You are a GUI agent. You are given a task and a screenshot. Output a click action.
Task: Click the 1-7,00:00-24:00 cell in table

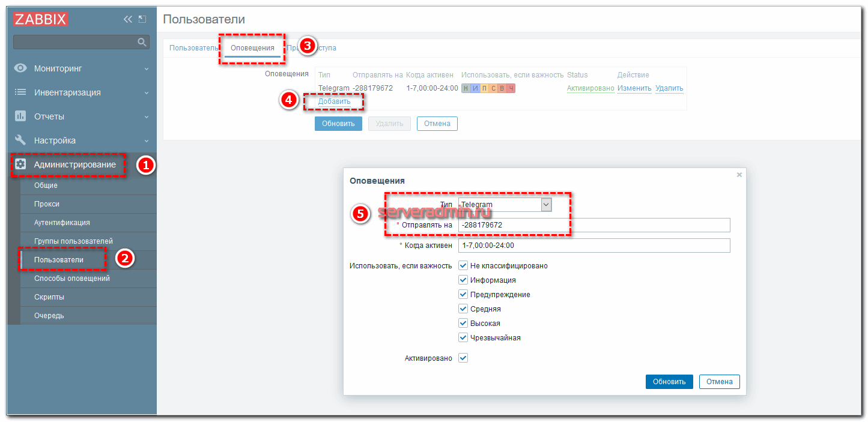pyautogui.click(x=432, y=88)
